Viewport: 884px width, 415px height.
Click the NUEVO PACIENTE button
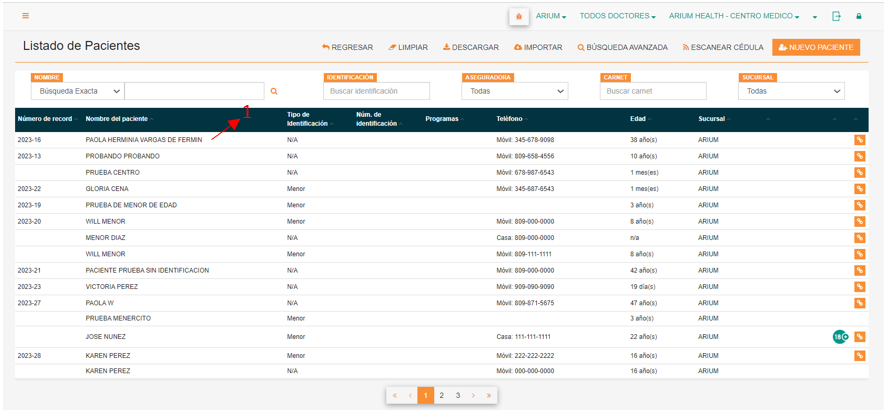816,47
